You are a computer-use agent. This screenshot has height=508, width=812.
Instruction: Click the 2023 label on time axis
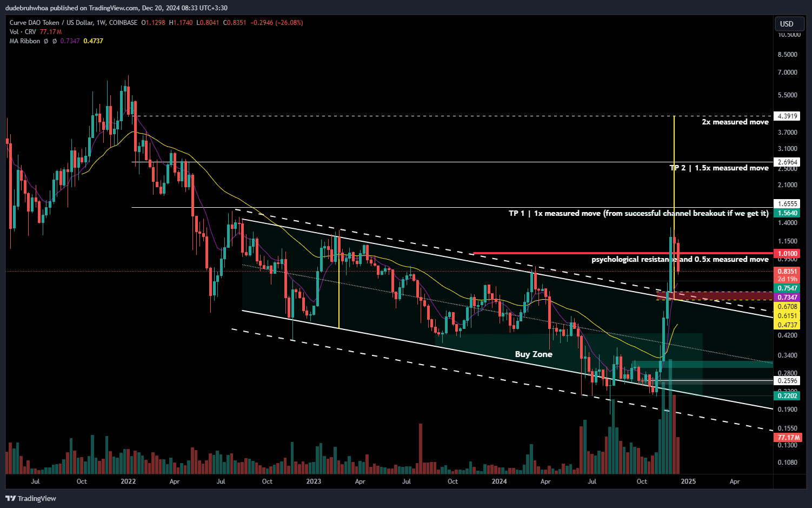coord(314,481)
